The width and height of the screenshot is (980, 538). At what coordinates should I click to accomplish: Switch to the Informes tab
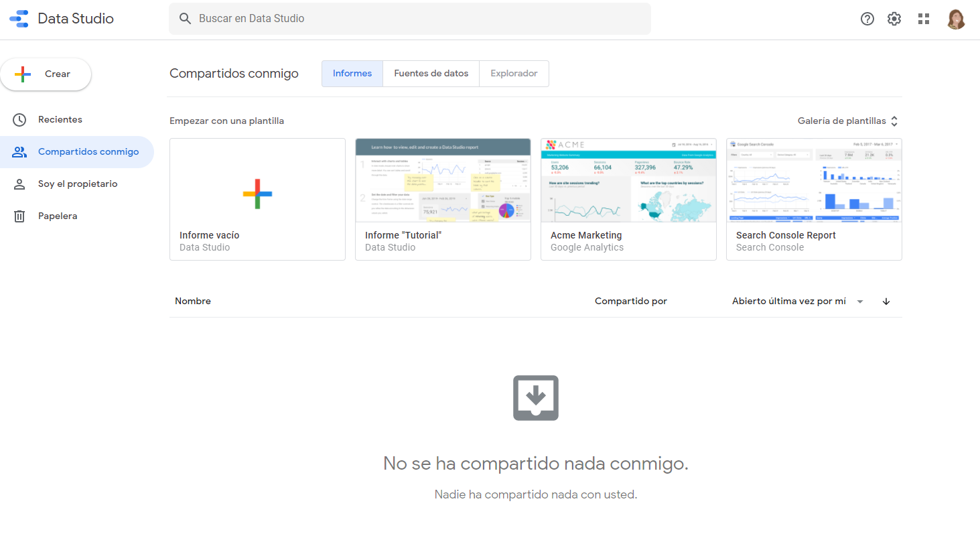[352, 74]
